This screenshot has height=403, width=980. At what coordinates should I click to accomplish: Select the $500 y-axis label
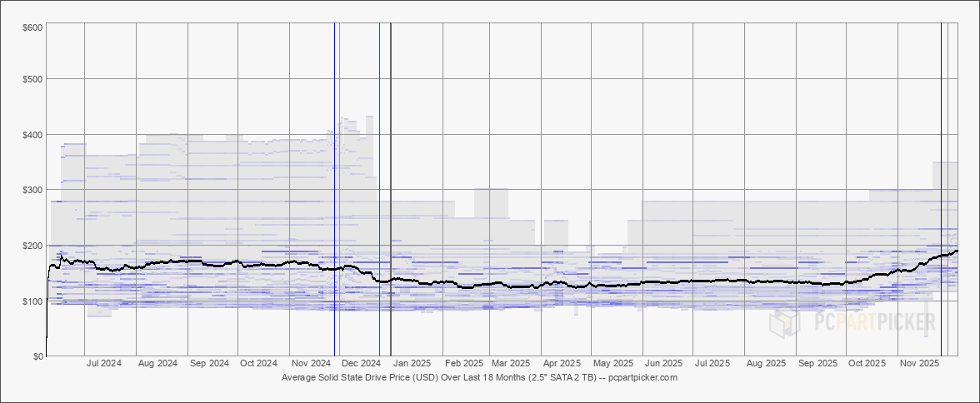[x=32, y=79]
